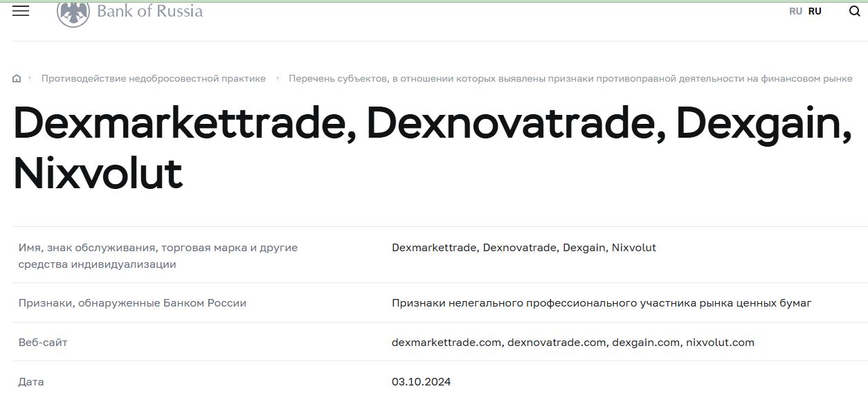Viewport: 868px width, 400px height.
Task: Click the home icon in the breadcrumb
Action: coord(17,78)
